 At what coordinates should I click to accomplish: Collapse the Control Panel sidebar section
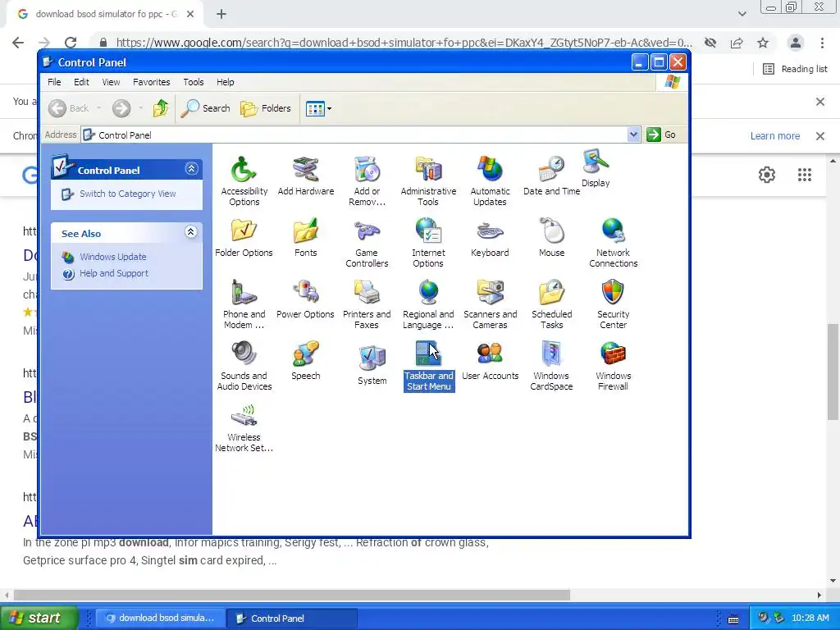click(x=191, y=169)
